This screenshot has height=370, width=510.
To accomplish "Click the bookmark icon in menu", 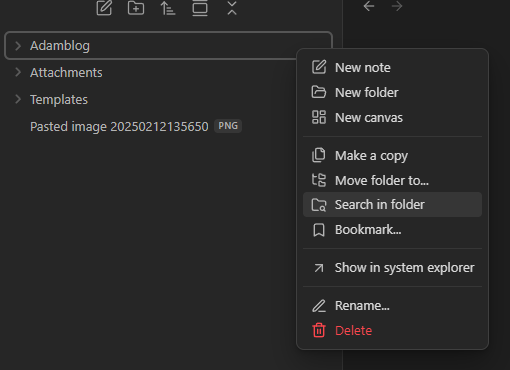I will (x=319, y=230).
